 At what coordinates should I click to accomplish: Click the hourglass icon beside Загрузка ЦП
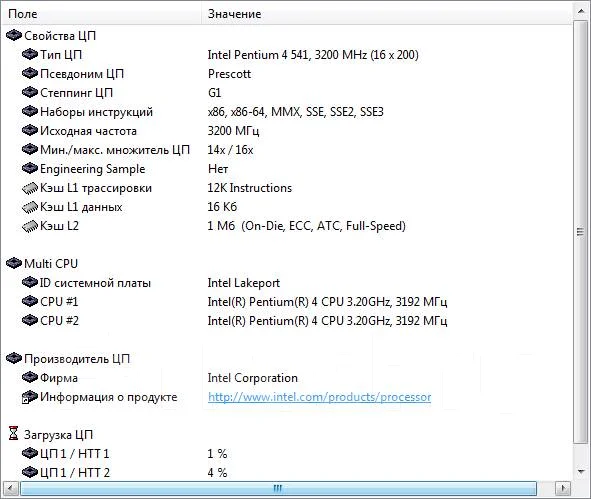pos(14,433)
